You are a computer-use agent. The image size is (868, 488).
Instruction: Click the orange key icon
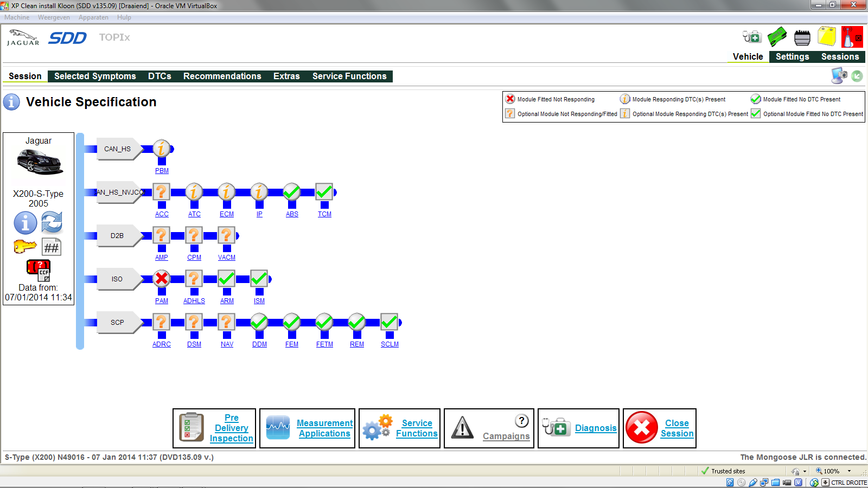(25, 247)
